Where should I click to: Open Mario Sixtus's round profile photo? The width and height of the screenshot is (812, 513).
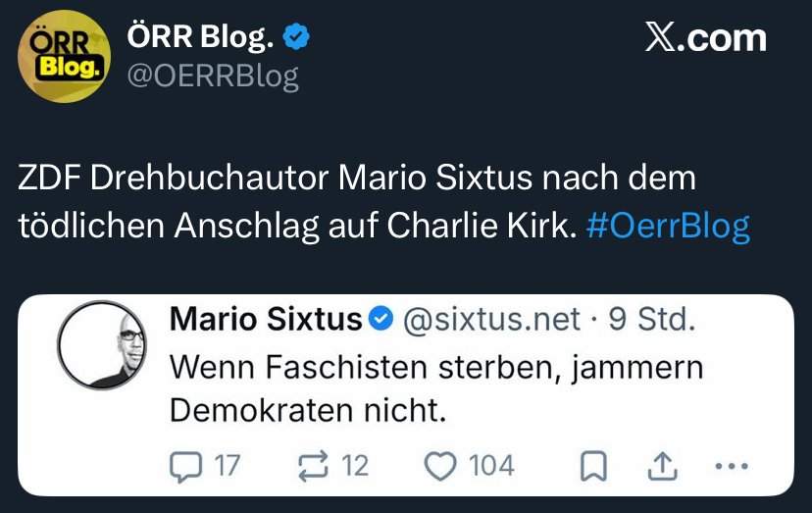[104, 344]
